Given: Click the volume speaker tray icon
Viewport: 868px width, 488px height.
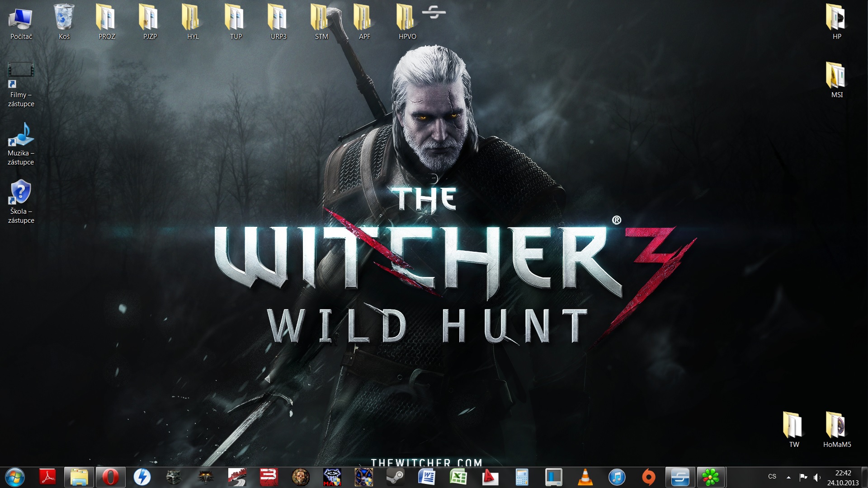Looking at the screenshot, I should click(x=817, y=477).
